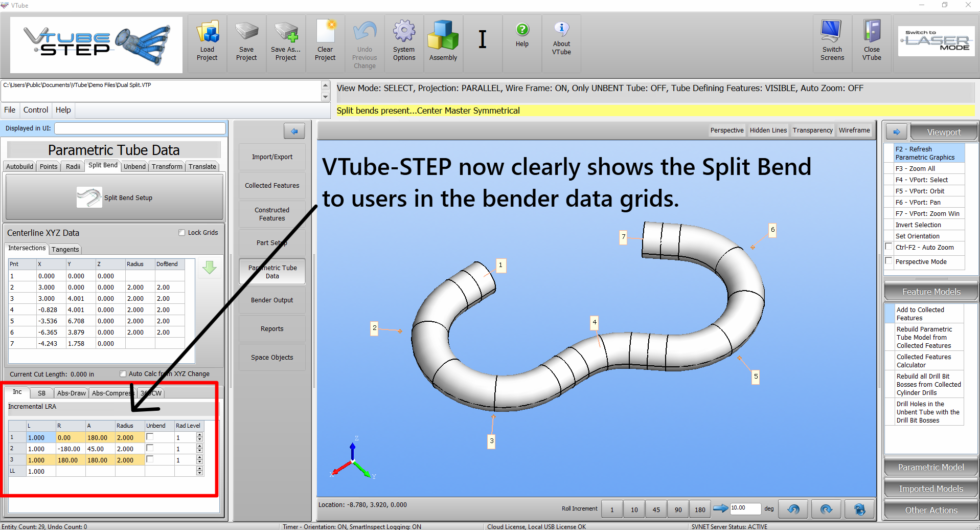Viewport: 980px width, 530px height.
Task: Check Unbend for bend row 3
Action: coord(150,459)
